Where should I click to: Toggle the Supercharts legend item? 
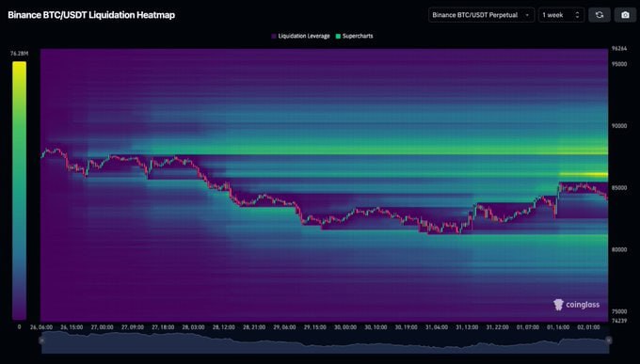354,36
